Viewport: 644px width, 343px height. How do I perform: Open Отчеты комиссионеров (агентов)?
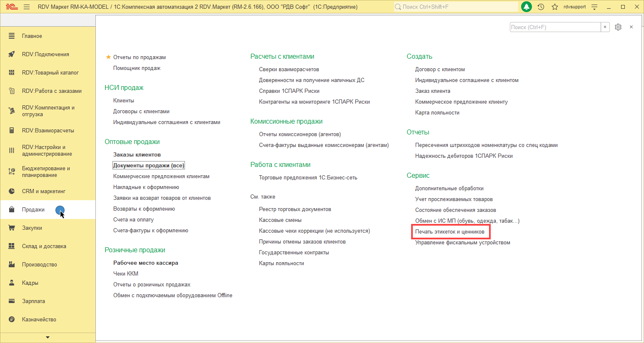[x=300, y=134]
